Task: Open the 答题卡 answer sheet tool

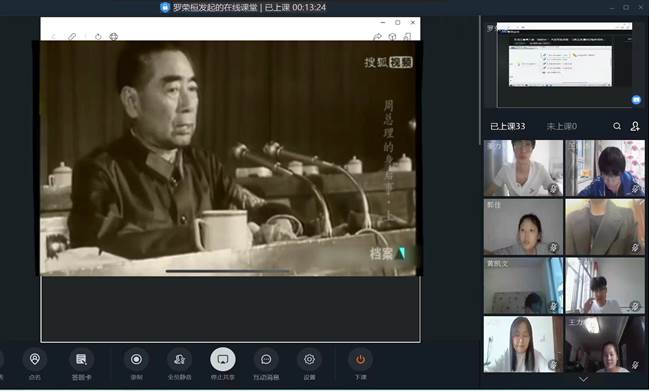Action: click(81, 360)
